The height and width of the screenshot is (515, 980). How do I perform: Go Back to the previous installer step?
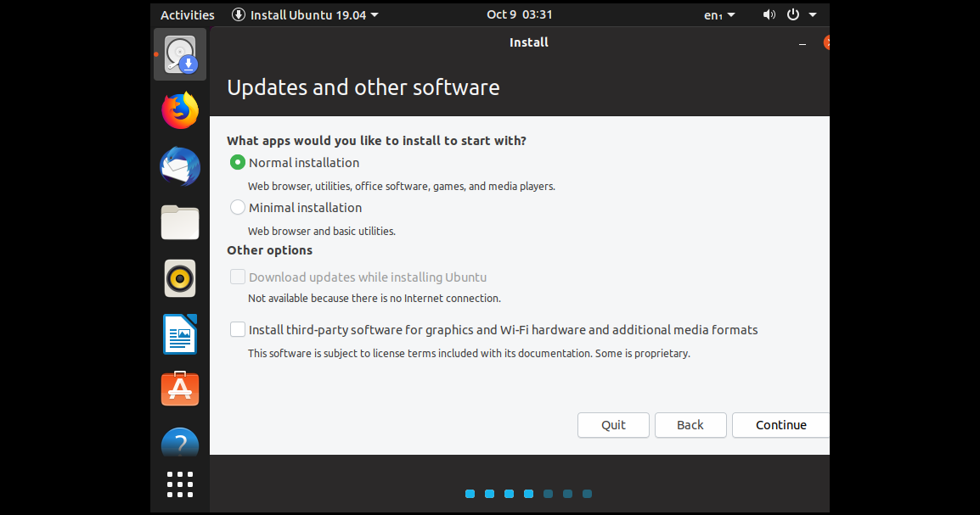tap(690, 425)
